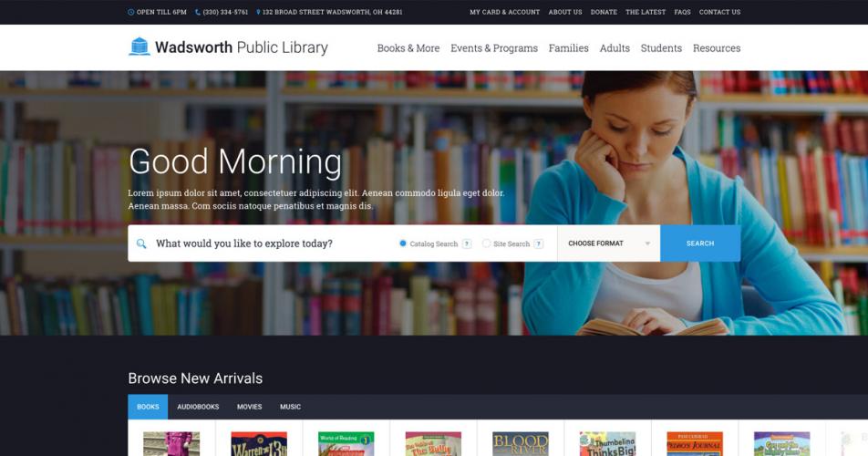Click the Wadsworth Public Library logo icon

tap(139, 47)
